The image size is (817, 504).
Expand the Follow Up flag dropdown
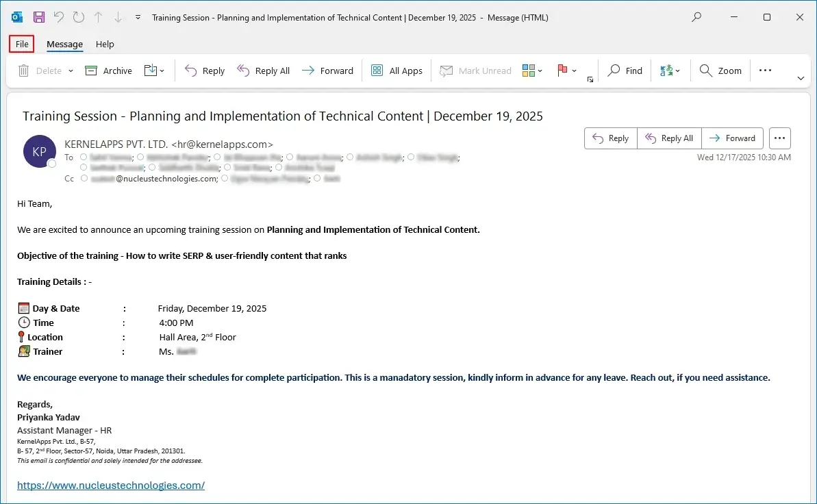point(567,71)
